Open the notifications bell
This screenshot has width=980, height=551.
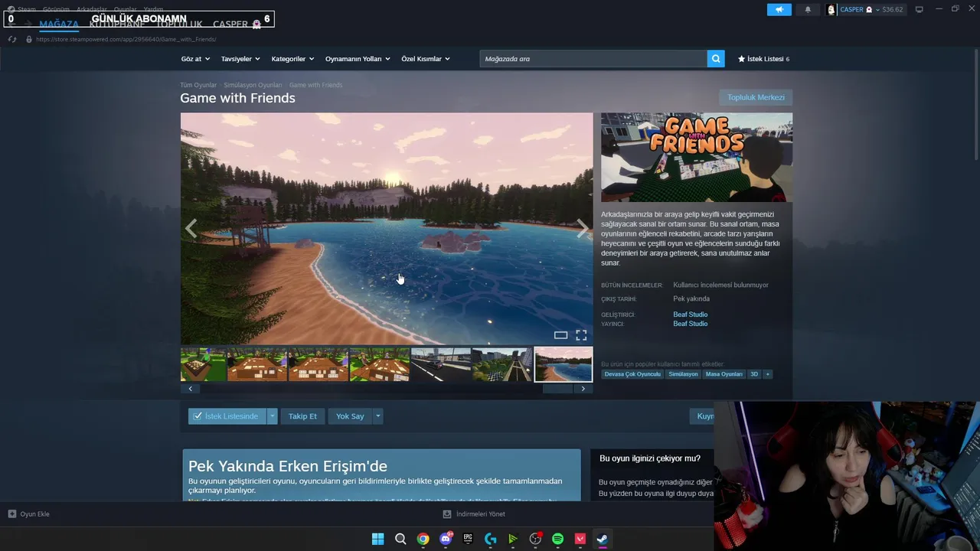808,10
